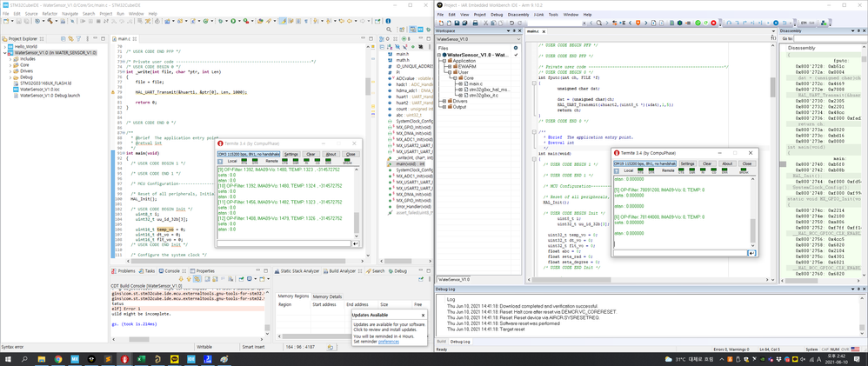Viewport: 868px width, 366px height.
Task: Click the scroll lock icon in Console toolbar
Action: pyautogui.click(x=215, y=278)
